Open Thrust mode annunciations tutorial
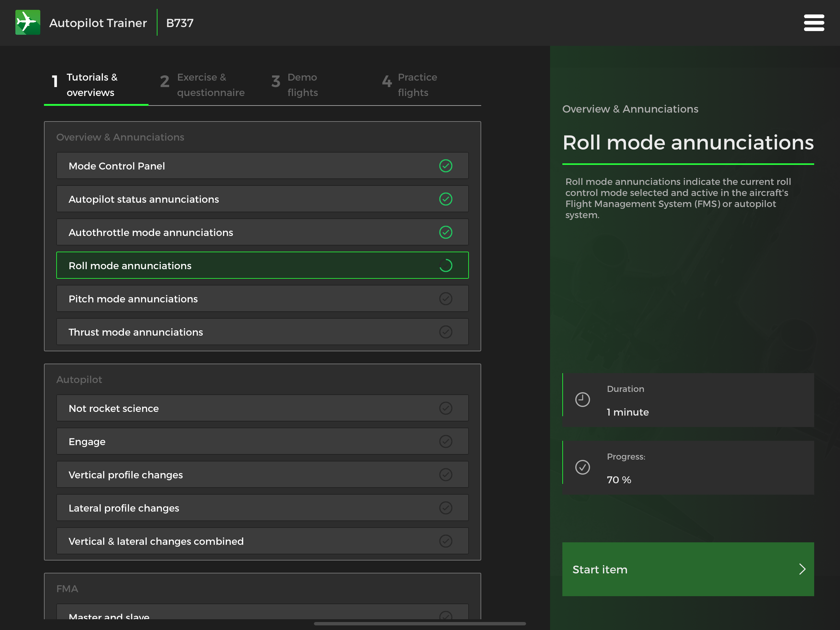The height and width of the screenshot is (630, 840). (x=262, y=332)
